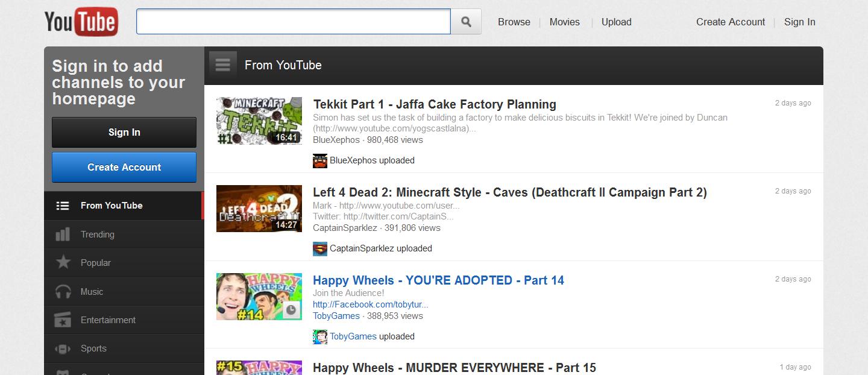Click BlueXephos uploaded text

tap(372, 160)
